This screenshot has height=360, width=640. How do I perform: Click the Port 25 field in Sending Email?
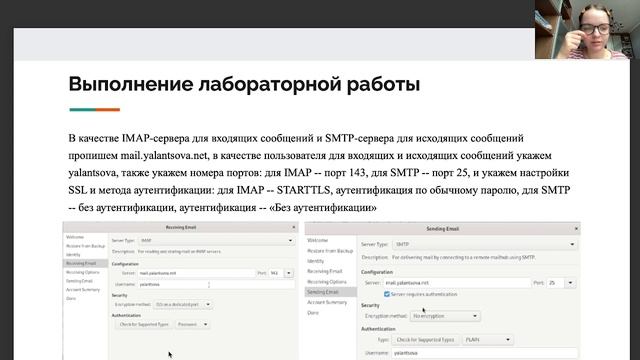[556, 282]
